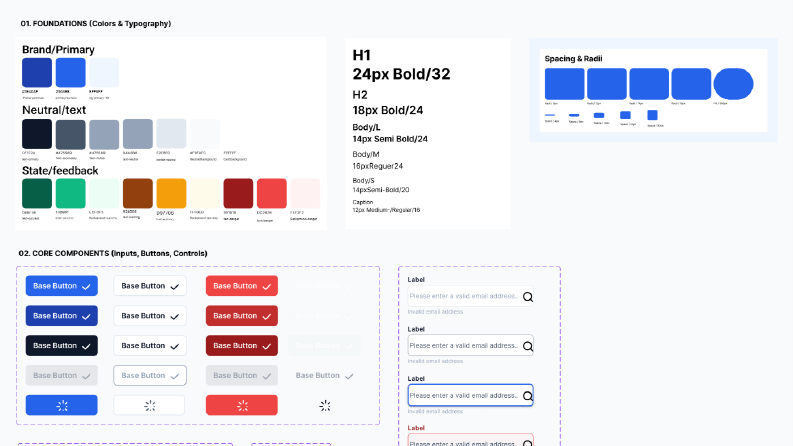Click the checkmark icon on bright blue Base Button
793x446 pixels.
tap(86, 287)
